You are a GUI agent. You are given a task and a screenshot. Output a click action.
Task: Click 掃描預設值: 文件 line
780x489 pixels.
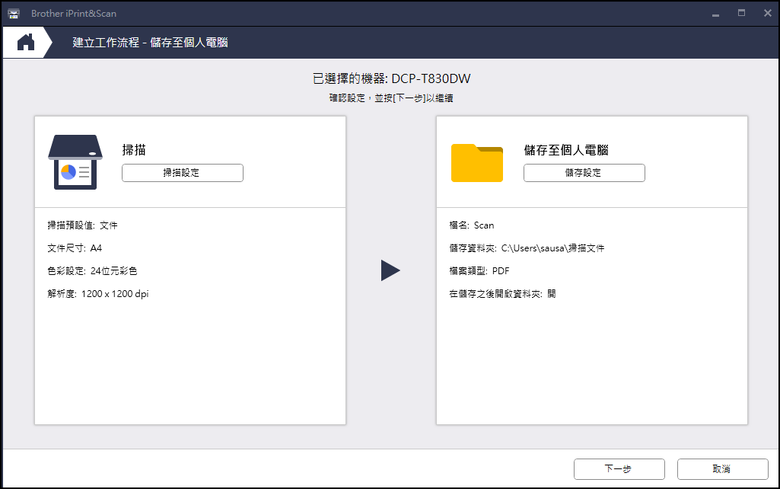click(x=83, y=225)
